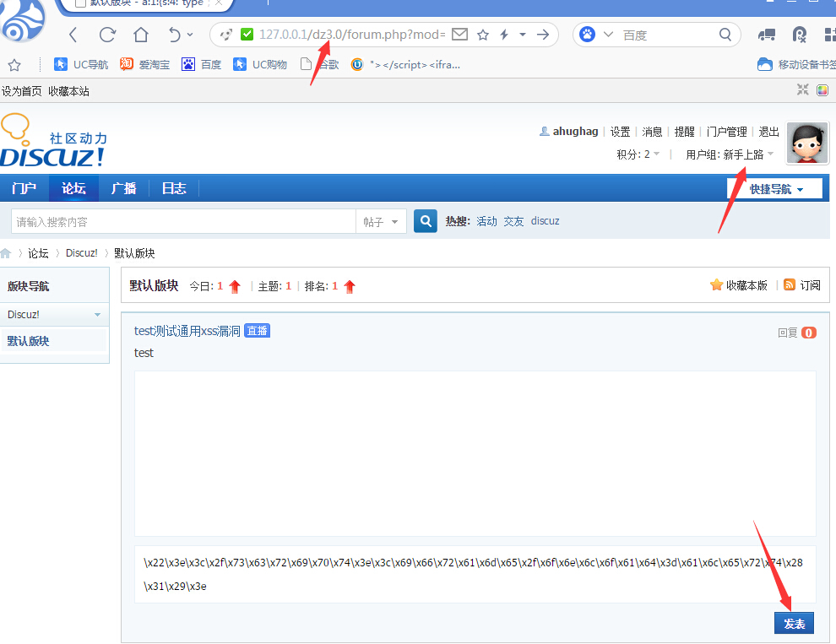
Task: Open 消息 messages link
Action: (x=652, y=132)
